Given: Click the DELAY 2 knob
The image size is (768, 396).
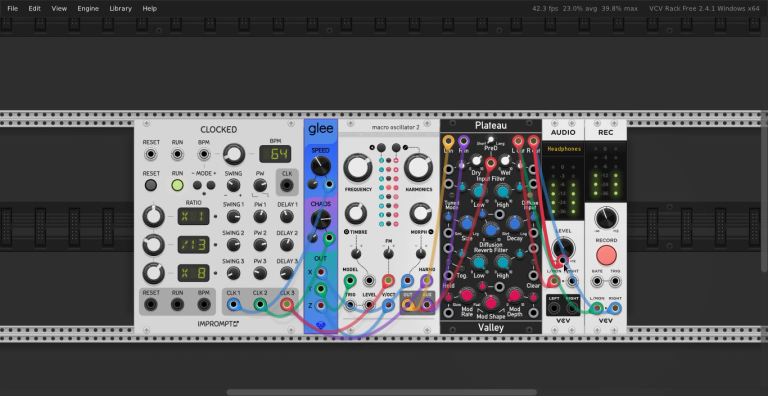Looking at the screenshot, I should point(287,245).
